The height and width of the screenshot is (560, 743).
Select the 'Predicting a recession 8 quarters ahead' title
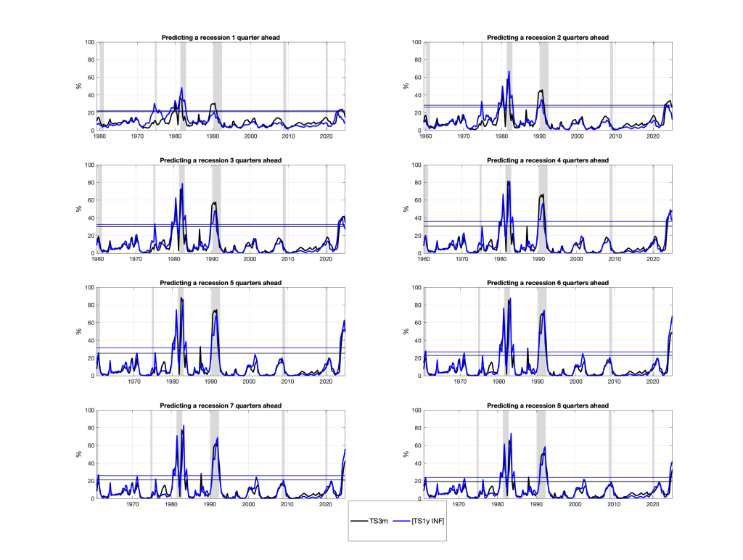coord(548,405)
